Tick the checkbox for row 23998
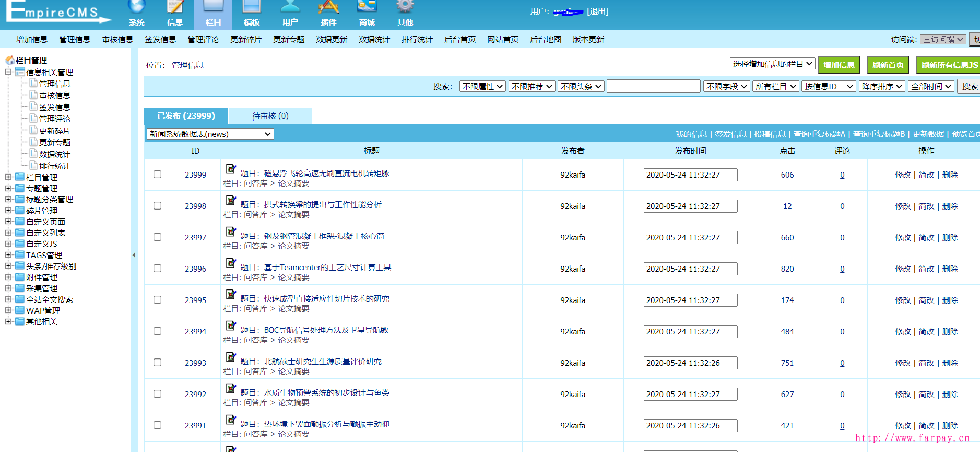 [157, 206]
